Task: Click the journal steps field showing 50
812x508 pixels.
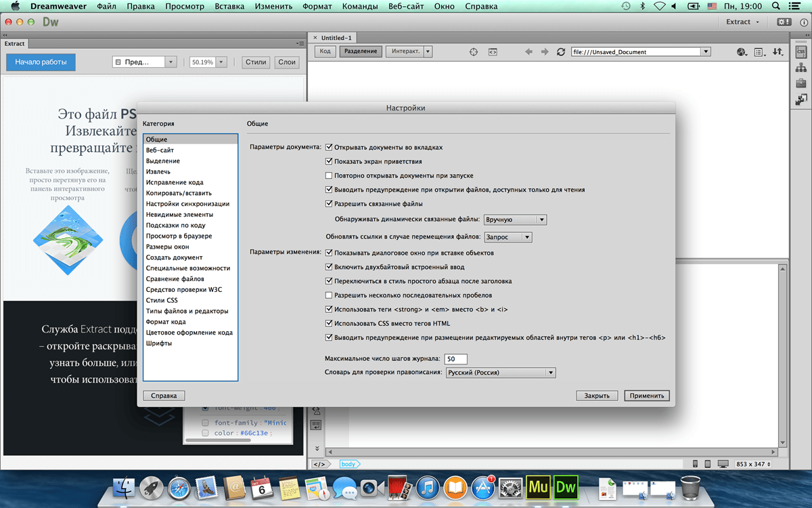Action: click(455, 358)
